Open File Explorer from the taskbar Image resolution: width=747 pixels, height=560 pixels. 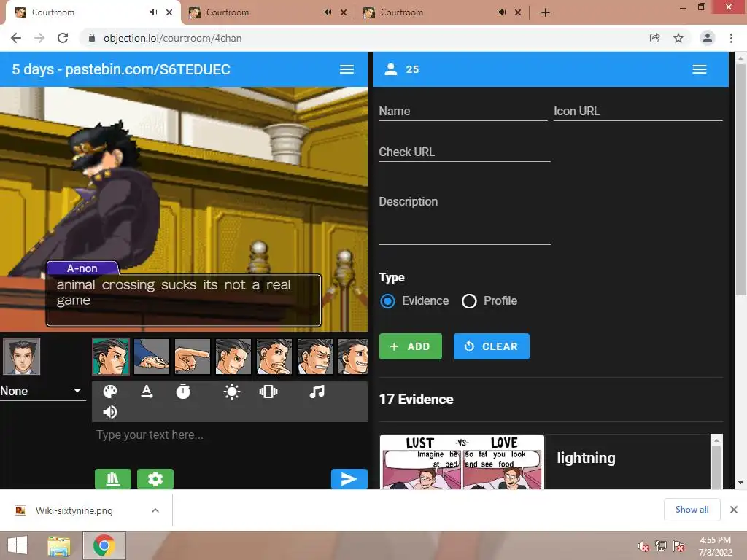point(59,545)
